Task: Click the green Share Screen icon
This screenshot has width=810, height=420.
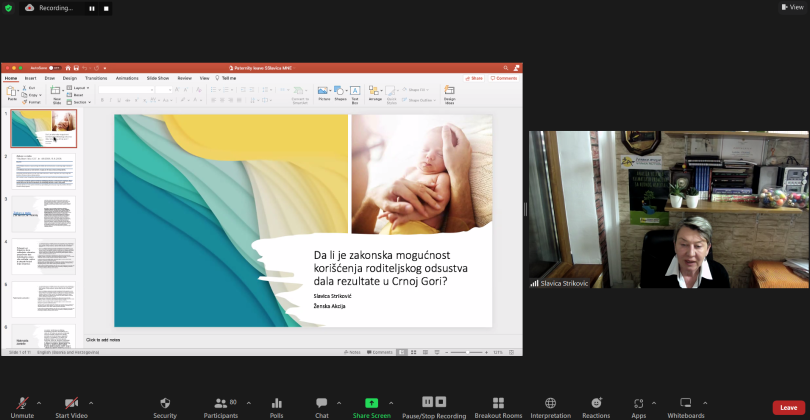Action: coord(371,402)
